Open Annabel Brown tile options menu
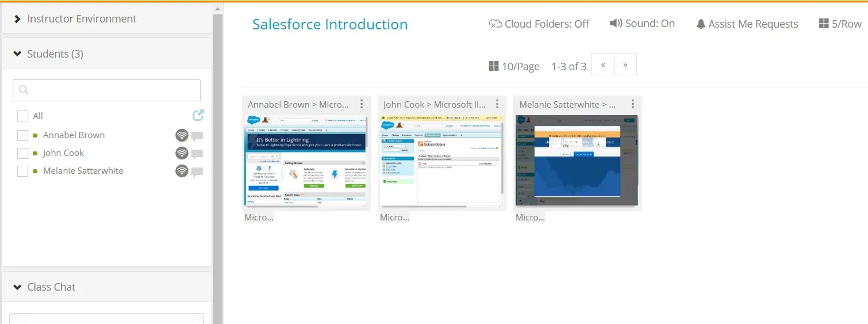Viewport: 868px width, 324px height. [x=362, y=104]
